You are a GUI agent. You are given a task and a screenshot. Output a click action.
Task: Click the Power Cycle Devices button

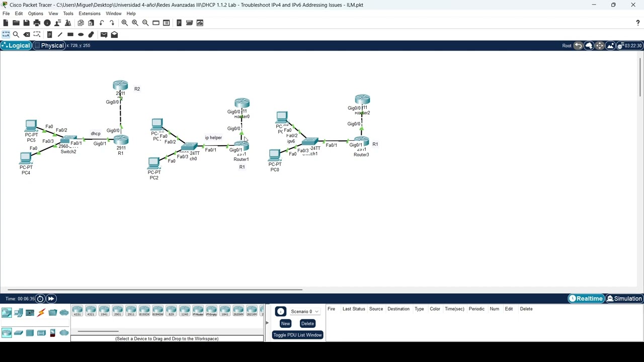40,299
